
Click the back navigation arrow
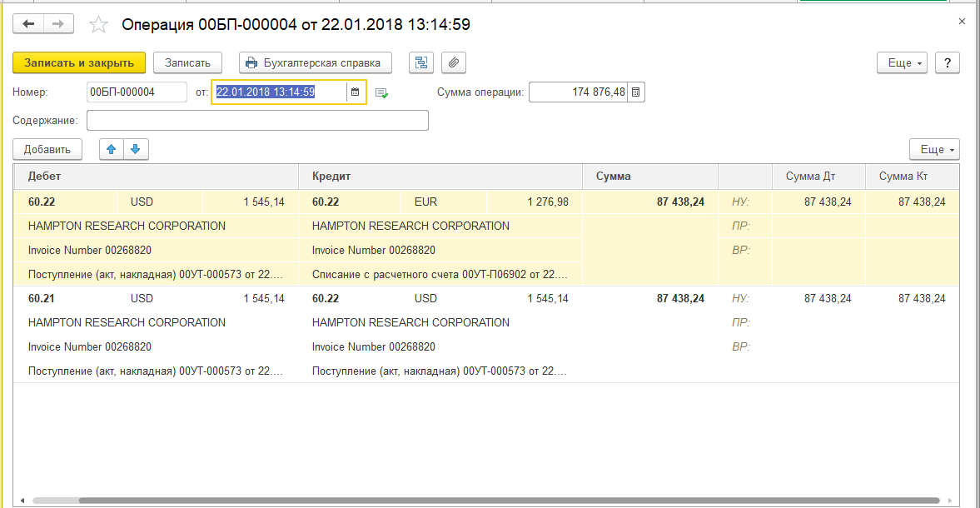point(28,24)
